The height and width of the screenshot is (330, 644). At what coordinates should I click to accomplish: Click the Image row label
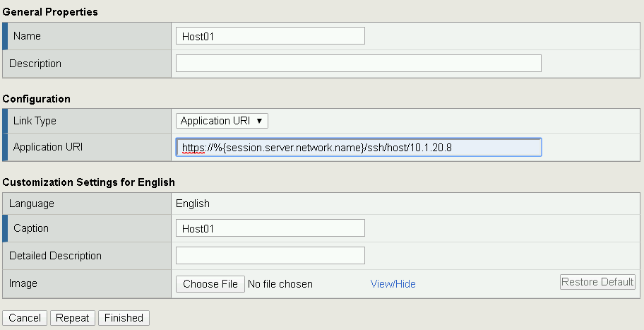[x=23, y=283]
